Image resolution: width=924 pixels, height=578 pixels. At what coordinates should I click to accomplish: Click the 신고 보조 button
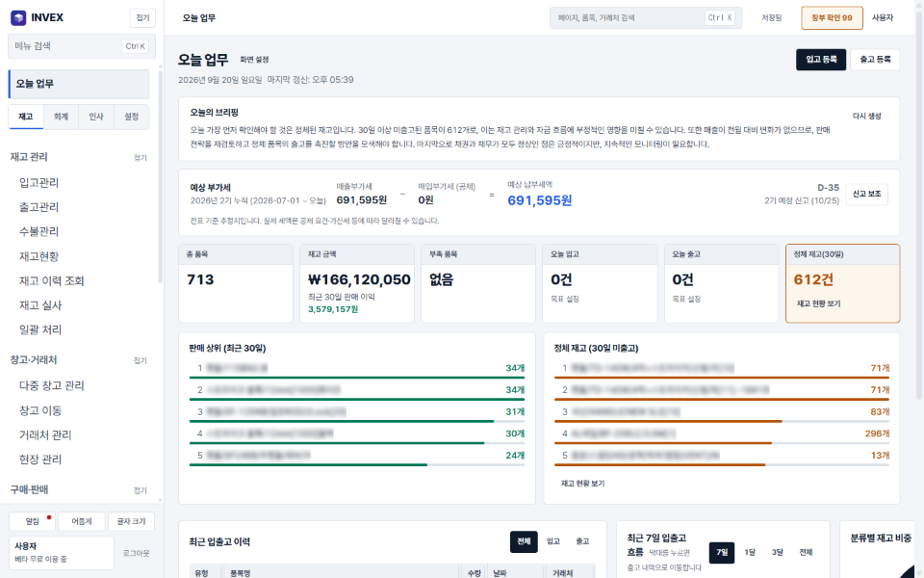click(x=867, y=194)
